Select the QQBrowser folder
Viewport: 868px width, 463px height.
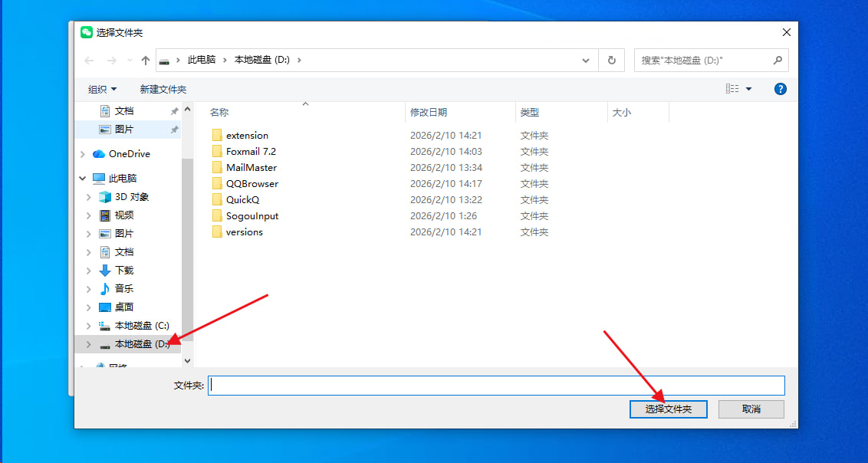click(x=252, y=184)
